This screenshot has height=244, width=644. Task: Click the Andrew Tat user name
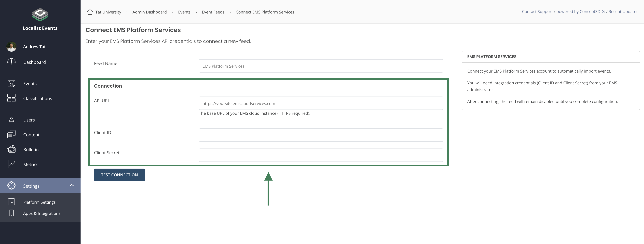point(35,47)
